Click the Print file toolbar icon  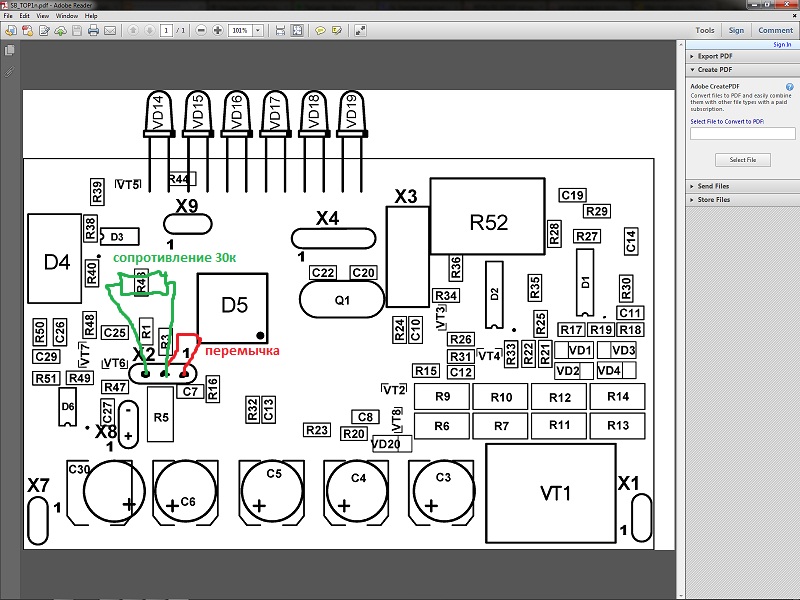93,31
